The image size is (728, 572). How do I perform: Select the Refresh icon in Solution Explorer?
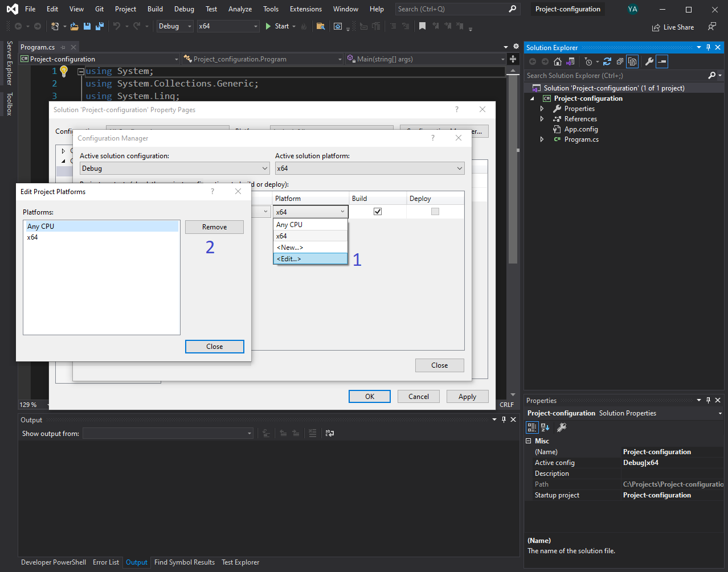click(x=607, y=61)
